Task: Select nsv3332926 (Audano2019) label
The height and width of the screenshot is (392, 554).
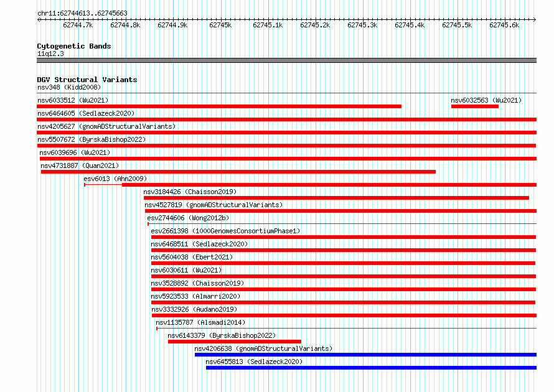Action: (194, 309)
